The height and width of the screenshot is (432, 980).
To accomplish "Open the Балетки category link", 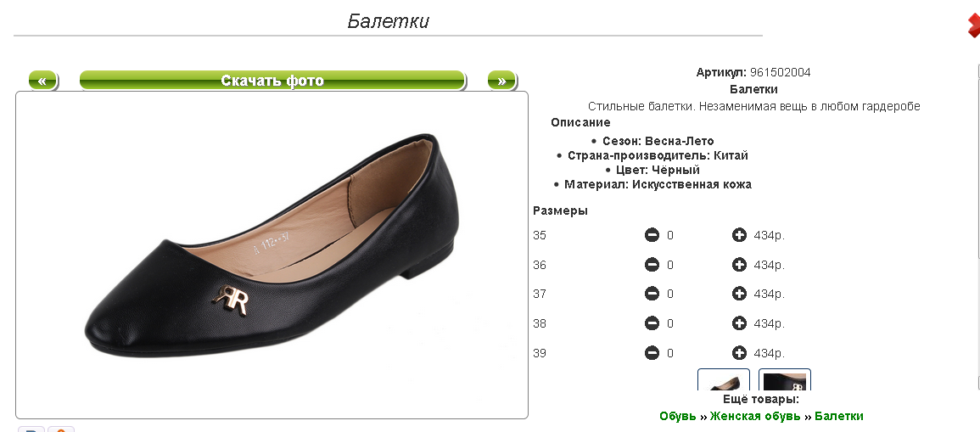I will (839, 416).
